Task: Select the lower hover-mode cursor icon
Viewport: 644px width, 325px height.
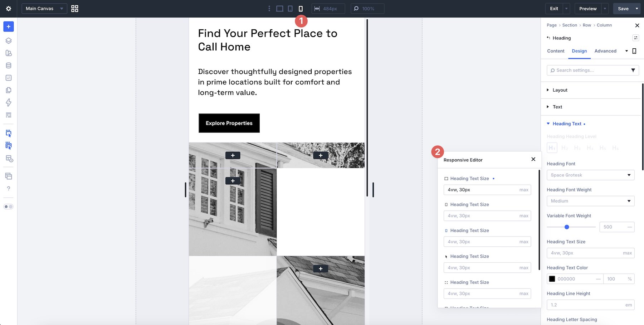Action: click(9, 146)
